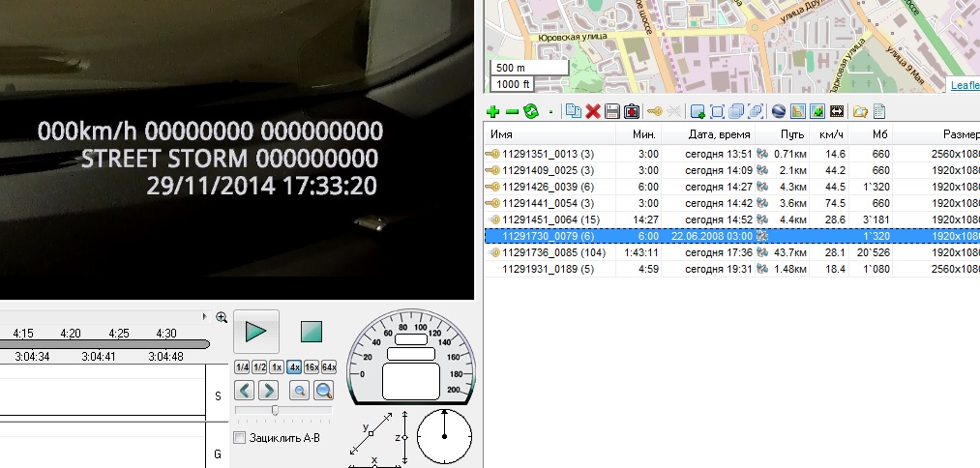Sort file list by Имя column header
The width and height of the screenshot is (980, 468).
[x=501, y=134]
